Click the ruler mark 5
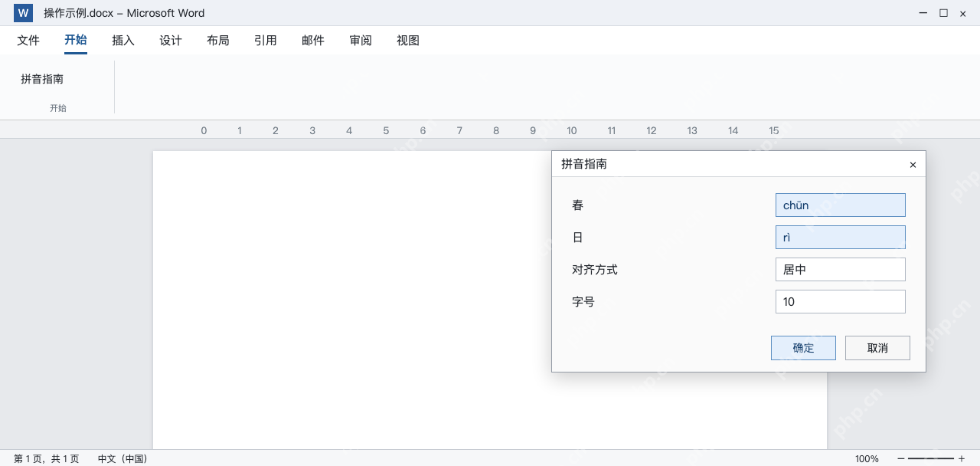Viewport: 980px width, 466px height. (x=386, y=130)
